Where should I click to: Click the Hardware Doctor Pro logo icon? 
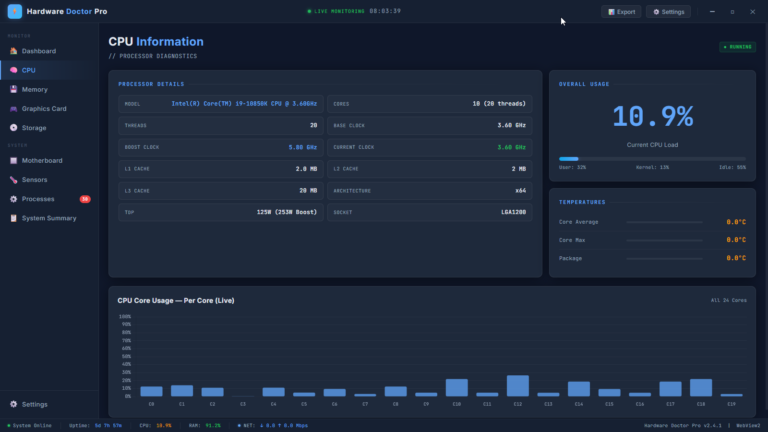(x=15, y=11)
